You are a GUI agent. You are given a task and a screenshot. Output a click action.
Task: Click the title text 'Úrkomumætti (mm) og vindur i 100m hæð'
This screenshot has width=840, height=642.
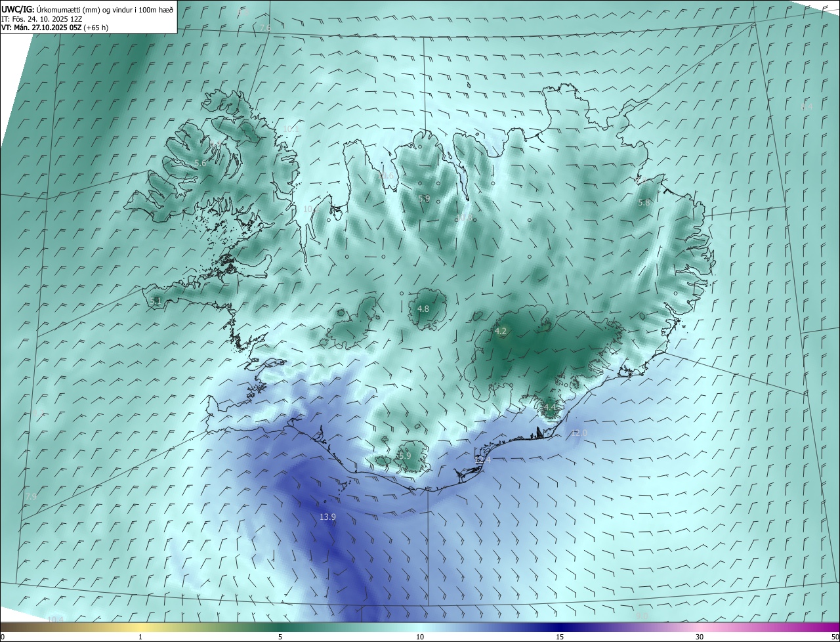click(105, 9)
